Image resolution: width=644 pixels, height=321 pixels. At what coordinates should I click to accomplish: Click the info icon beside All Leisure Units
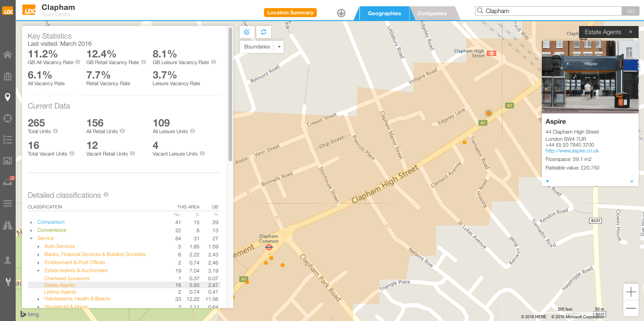(192, 131)
